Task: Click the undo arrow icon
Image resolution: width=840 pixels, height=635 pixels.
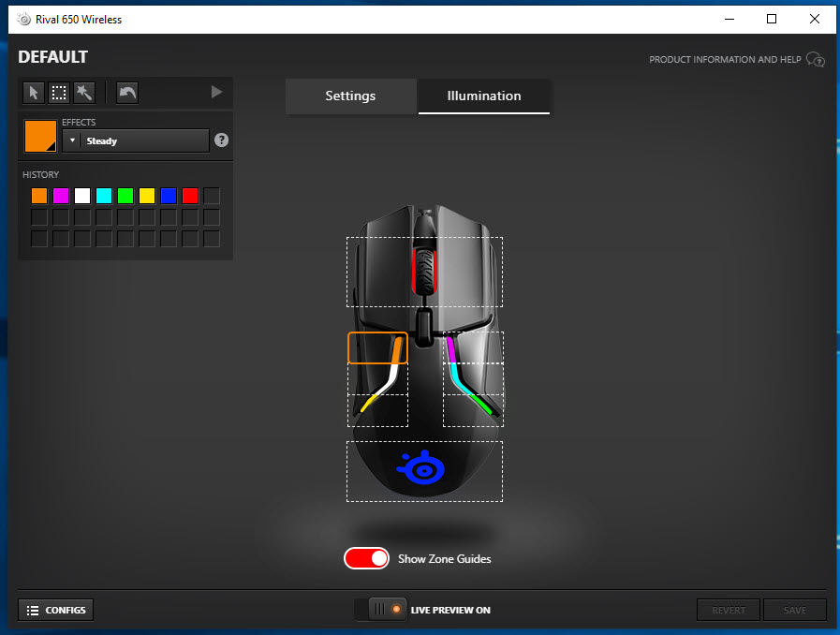Action: (x=127, y=93)
